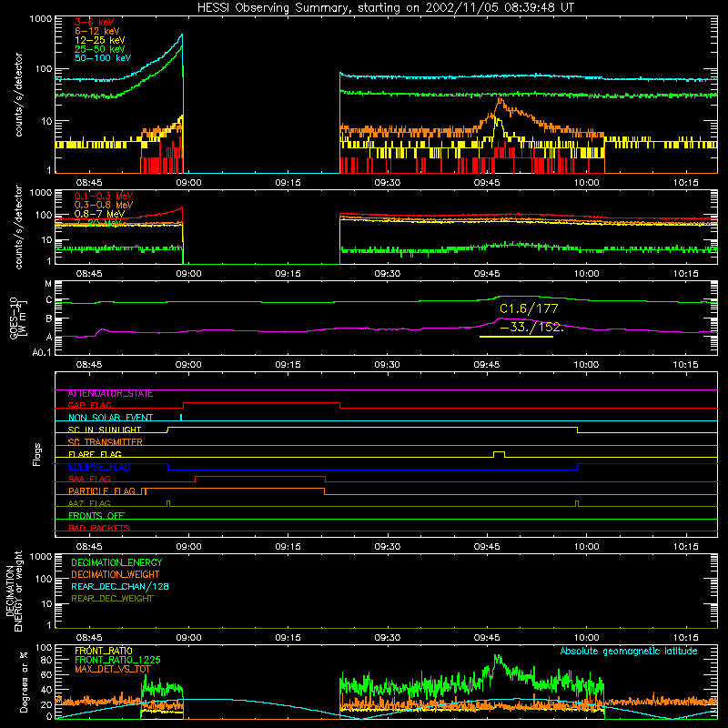Select the FLARE_FLAG label
The width and height of the screenshot is (728, 728).
coord(95,454)
